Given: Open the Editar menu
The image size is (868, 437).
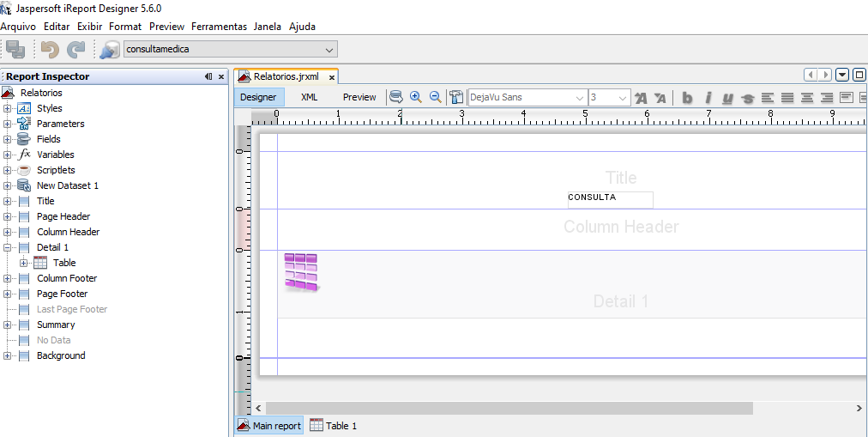Looking at the screenshot, I should click(57, 27).
